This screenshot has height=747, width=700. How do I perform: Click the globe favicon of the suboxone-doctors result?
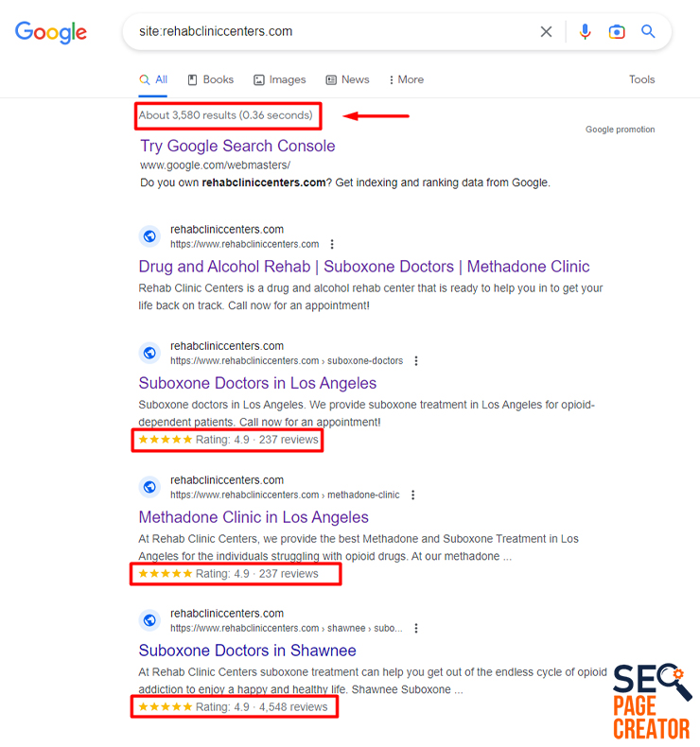(x=149, y=353)
